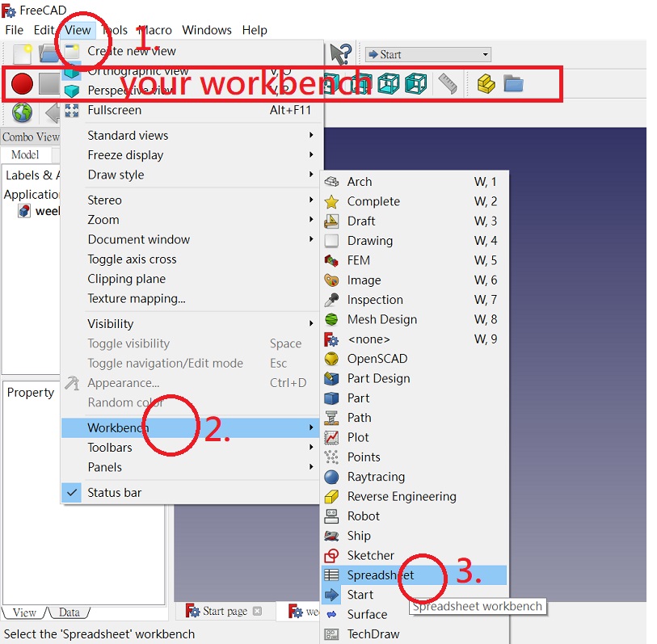Select the Ship workbench

tap(415, 536)
